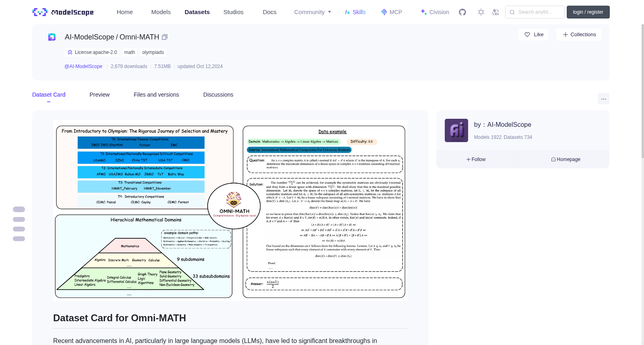
Task: Open the Skills page
Action: pos(355,12)
